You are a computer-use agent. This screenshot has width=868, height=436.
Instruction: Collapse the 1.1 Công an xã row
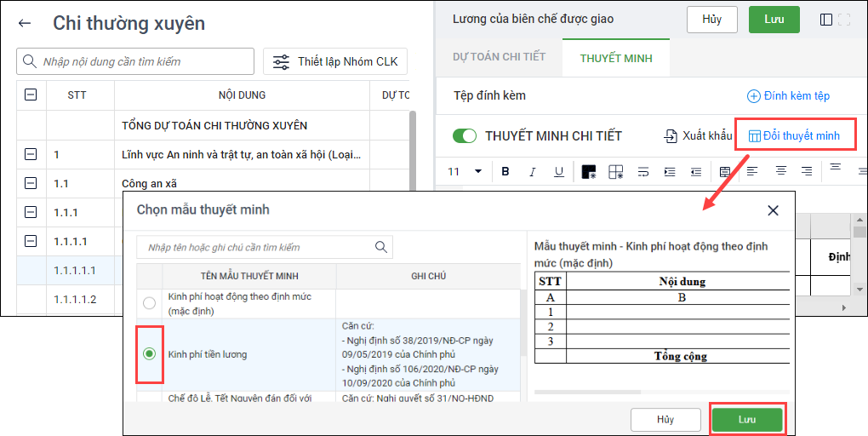click(31, 183)
